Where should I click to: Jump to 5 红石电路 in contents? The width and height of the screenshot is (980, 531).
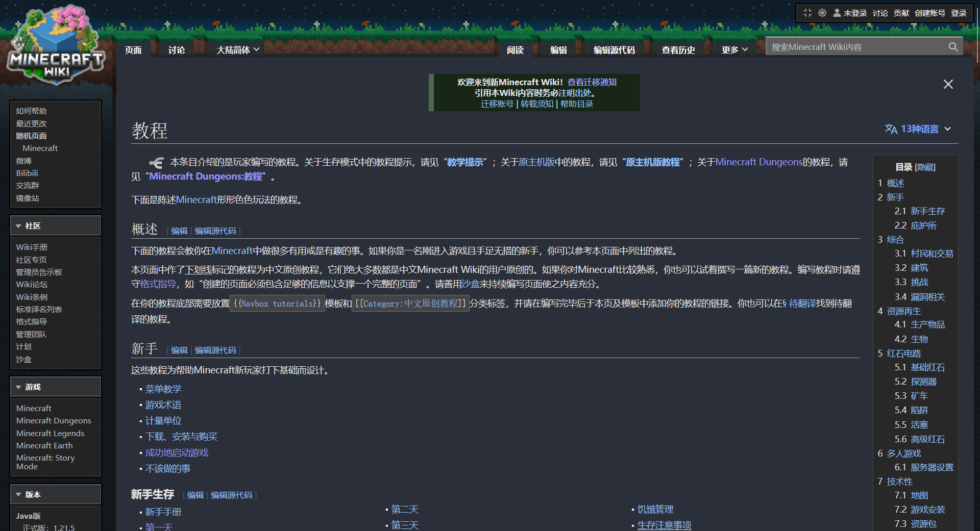click(x=899, y=353)
